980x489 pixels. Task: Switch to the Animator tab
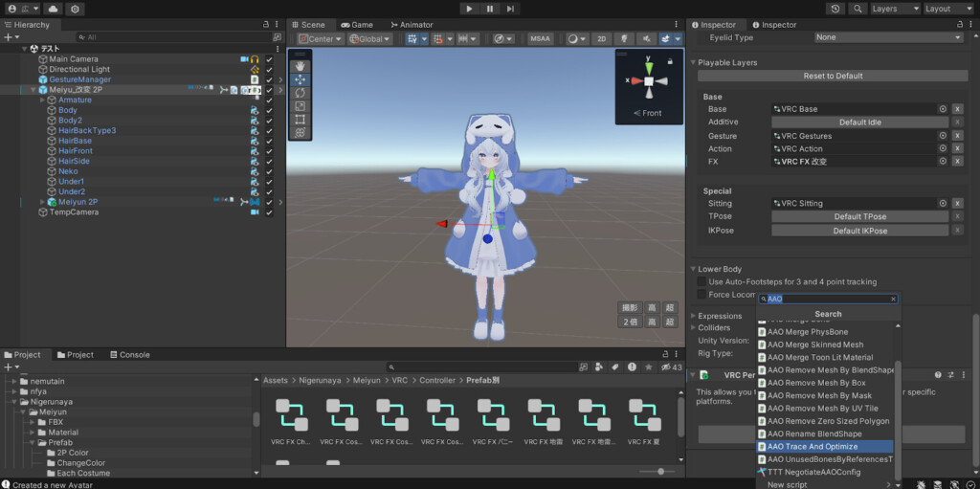[412, 25]
